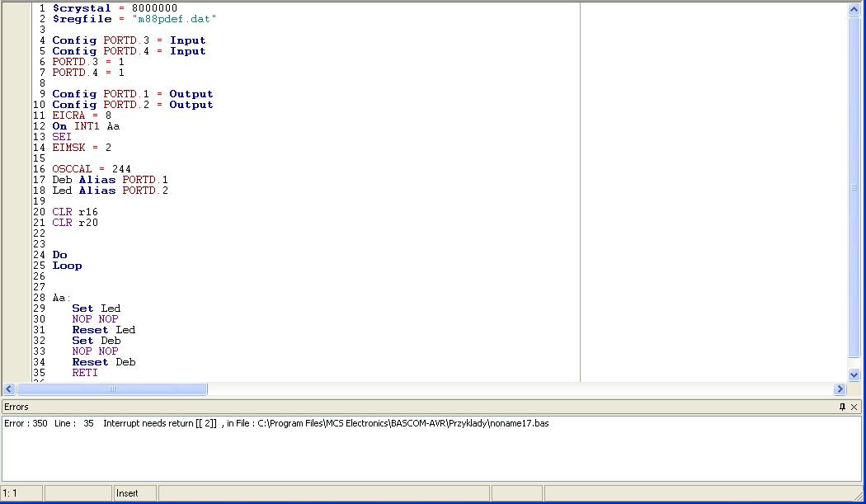Image resolution: width=866 pixels, height=504 pixels.
Task: Click the Aa: label on line 28
Action: tap(61, 298)
